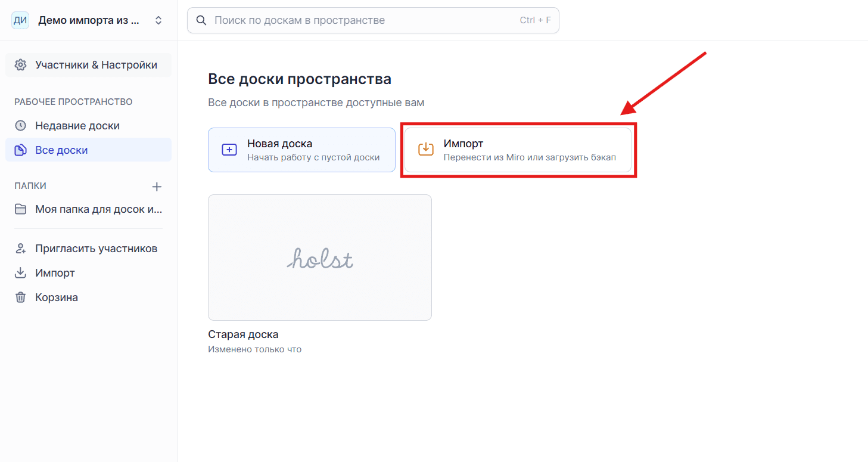Click the Ctrl + F shortcut hint
The width and height of the screenshot is (868, 462).
click(x=535, y=20)
